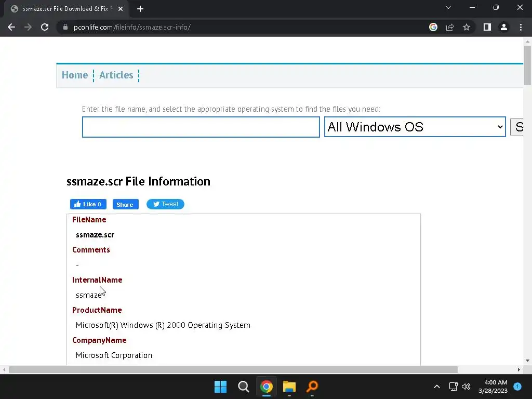The image size is (532, 399).
Task: Click the ProductName label
Action: tap(97, 310)
